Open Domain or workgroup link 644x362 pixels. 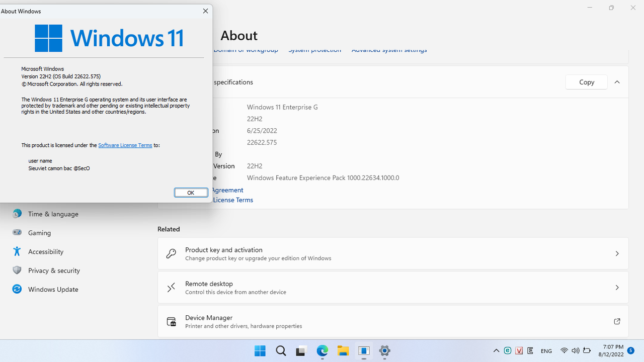pyautogui.click(x=246, y=50)
